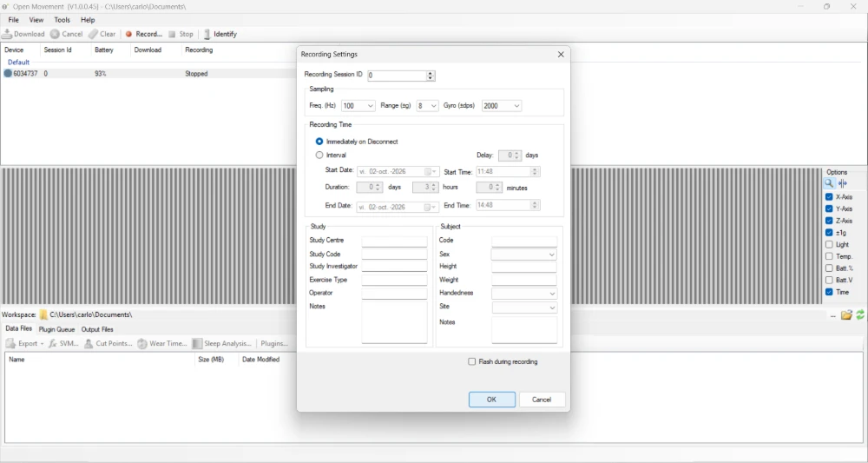Image resolution: width=868 pixels, height=463 pixels.
Task: Expand the Export dropdown arrow
Action: pyautogui.click(x=42, y=344)
